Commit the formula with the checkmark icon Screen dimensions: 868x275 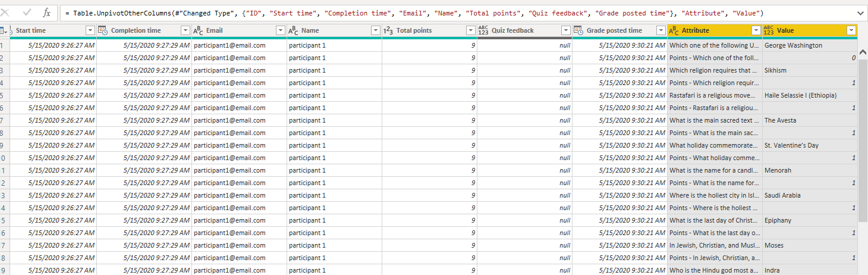click(x=26, y=12)
